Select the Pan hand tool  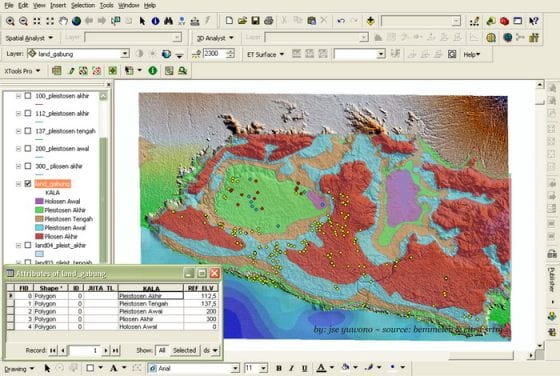click(63, 21)
